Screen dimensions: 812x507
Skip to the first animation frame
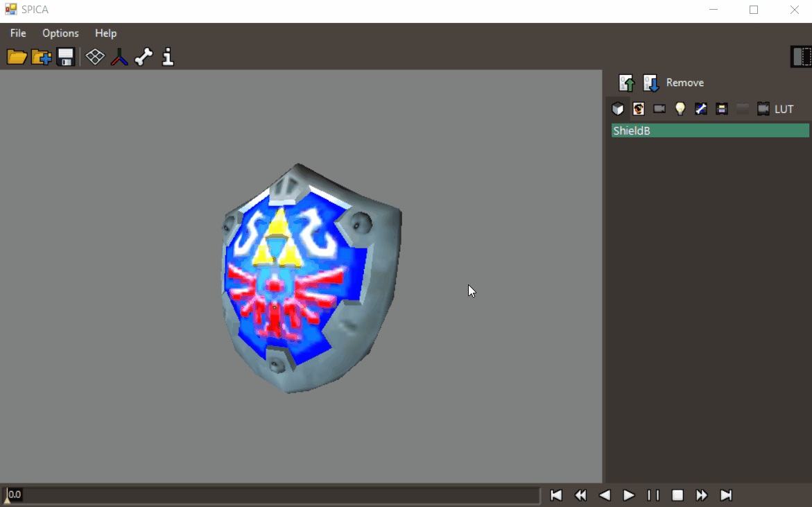[556, 495]
